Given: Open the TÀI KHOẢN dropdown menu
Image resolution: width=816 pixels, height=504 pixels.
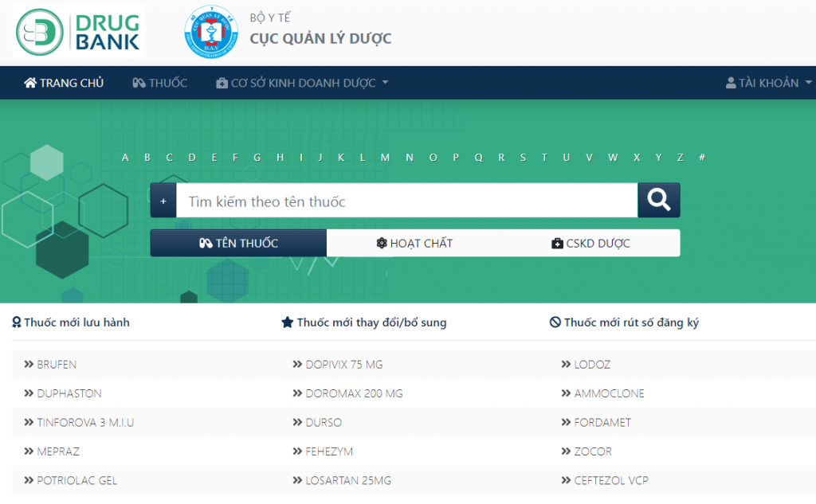Looking at the screenshot, I should point(767,82).
